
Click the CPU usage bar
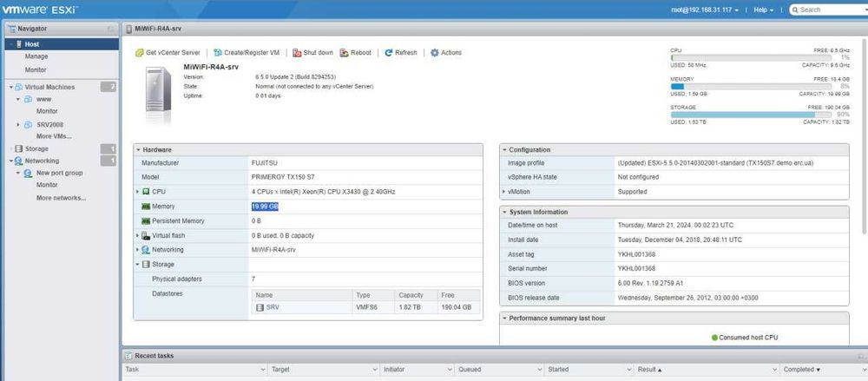[x=751, y=57]
